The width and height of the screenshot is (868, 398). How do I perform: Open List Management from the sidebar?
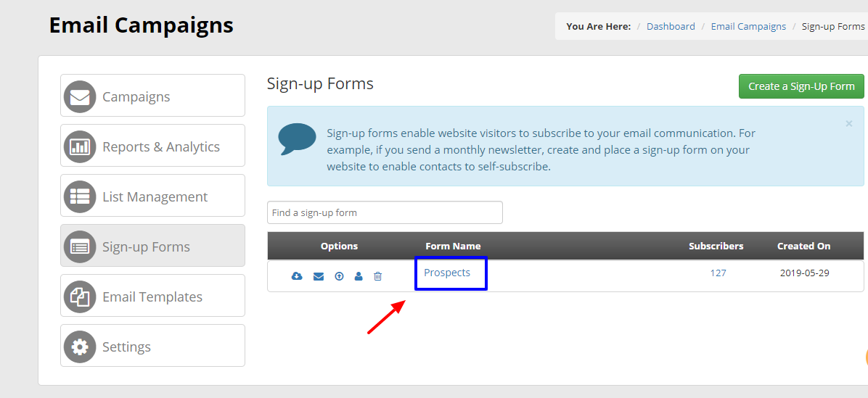tap(153, 196)
